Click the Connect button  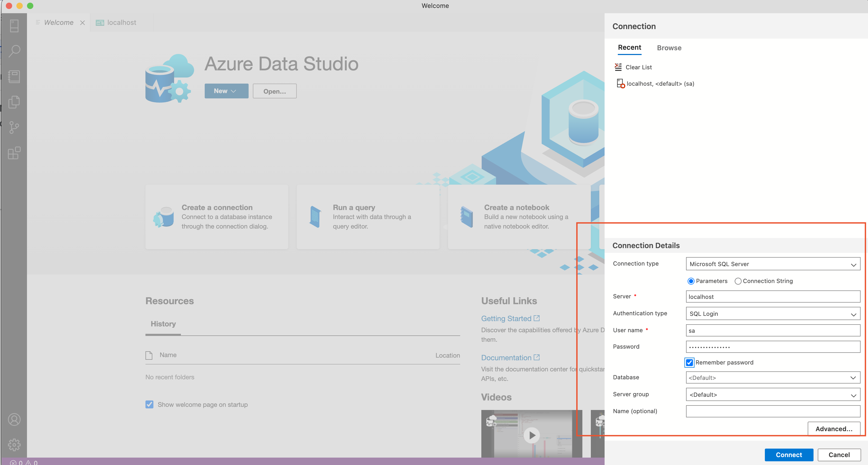[x=789, y=455]
